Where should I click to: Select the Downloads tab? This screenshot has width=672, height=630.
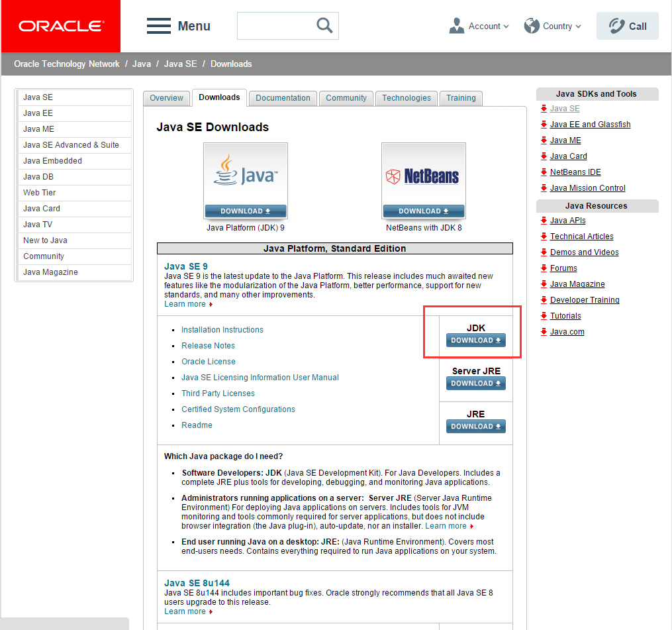click(219, 97)
